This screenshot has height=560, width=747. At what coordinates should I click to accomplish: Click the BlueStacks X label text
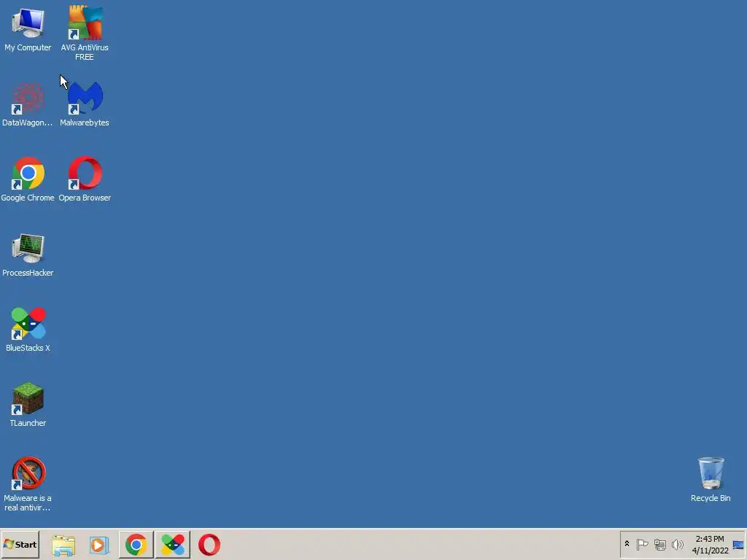[x=28, y=348]
